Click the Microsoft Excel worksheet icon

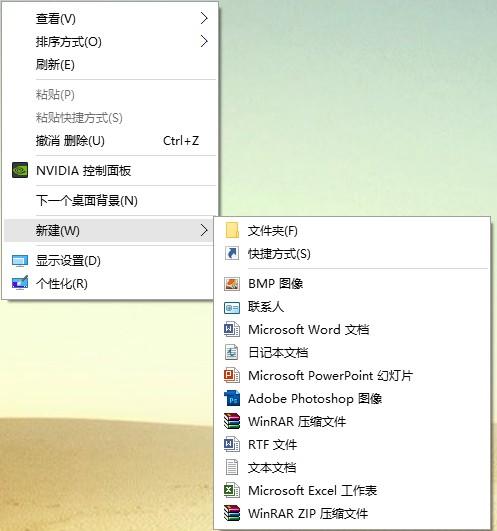(x=232, y=490)
